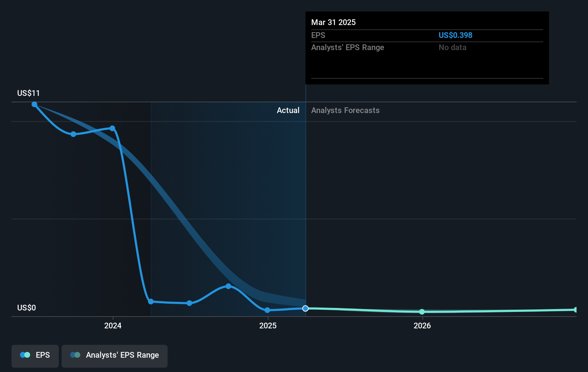The image size is (588, 372).
Task: Select the highlighted Mar 31 2025 data point
Action: 305,308
